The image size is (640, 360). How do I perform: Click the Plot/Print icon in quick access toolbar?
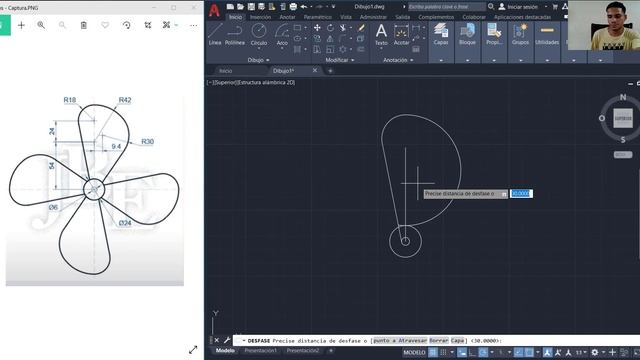tap(293, 7)
